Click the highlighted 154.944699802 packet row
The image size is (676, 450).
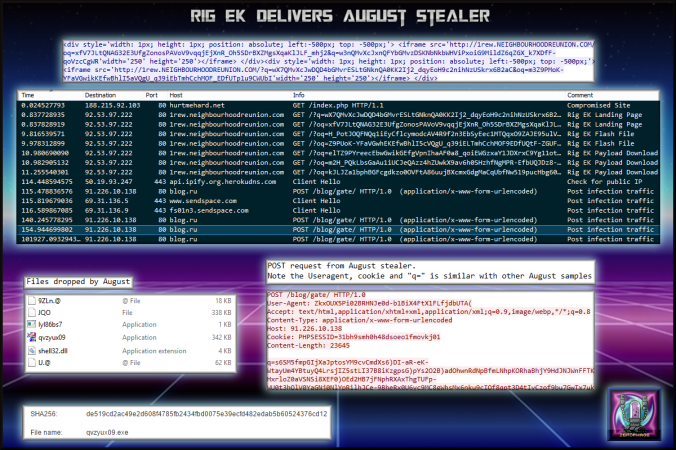pyautogui.click(x=300, y=227)
